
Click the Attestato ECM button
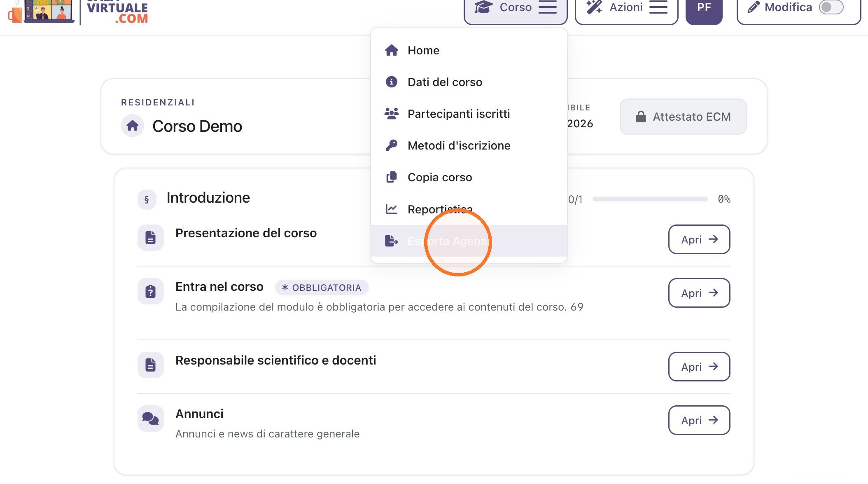(x=683, y=117)
